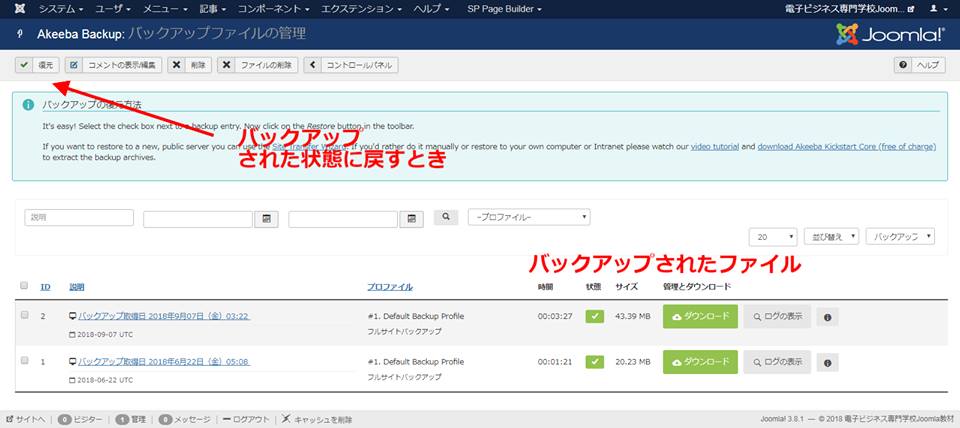Click the ファイルの削除 toolbar button
Screen dimensions: 960x428
click(x=258, y=65)
